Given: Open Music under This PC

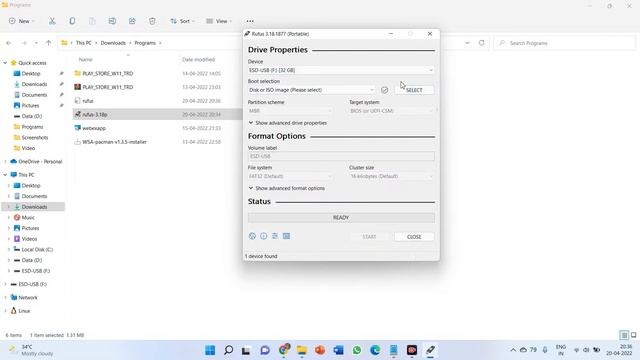Looking at the screenshot, I should click(x=28, y=218).
